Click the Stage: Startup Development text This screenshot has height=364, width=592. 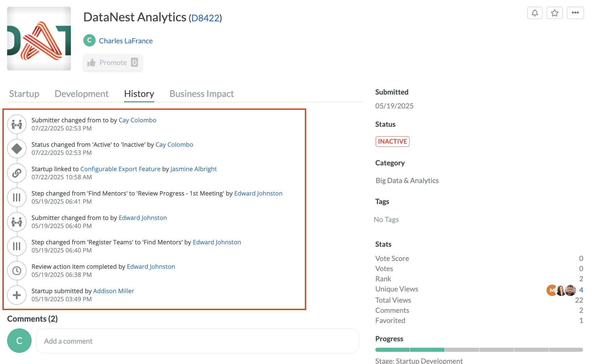click(419, 361)
